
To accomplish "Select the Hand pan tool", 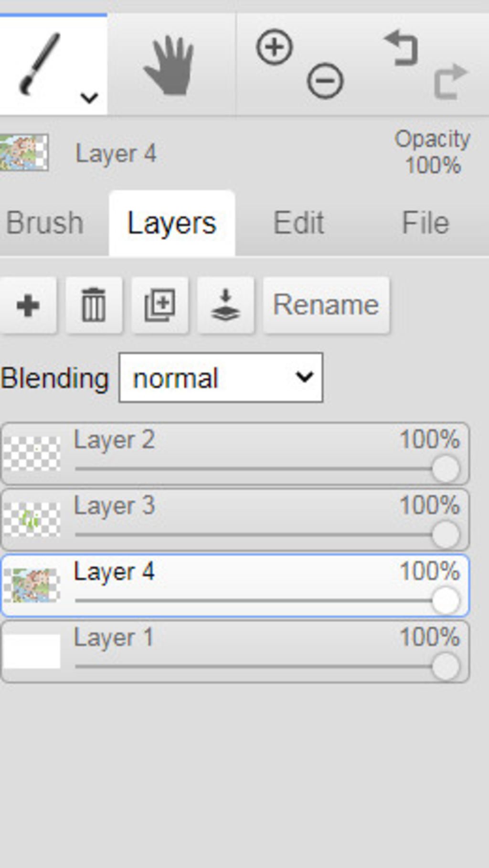I will (170, 65).
